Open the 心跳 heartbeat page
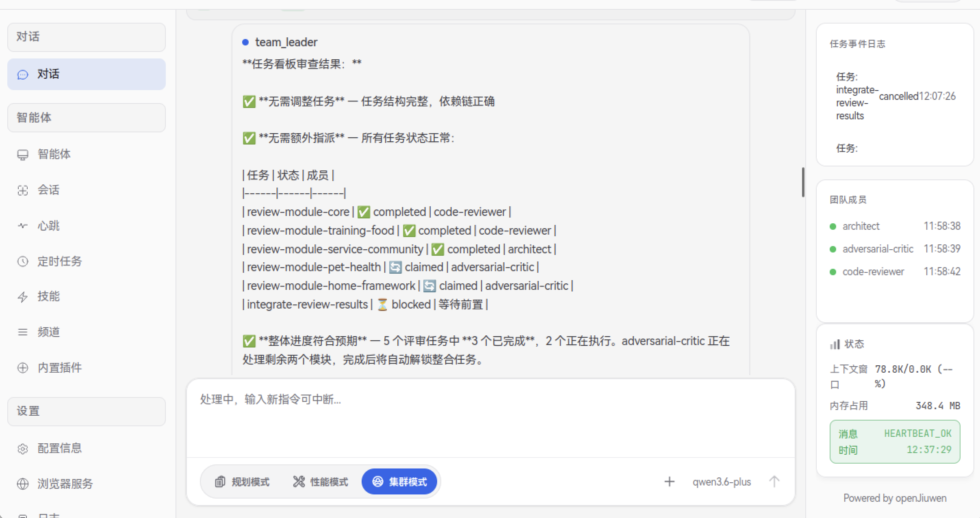 (x=87, y=226)
